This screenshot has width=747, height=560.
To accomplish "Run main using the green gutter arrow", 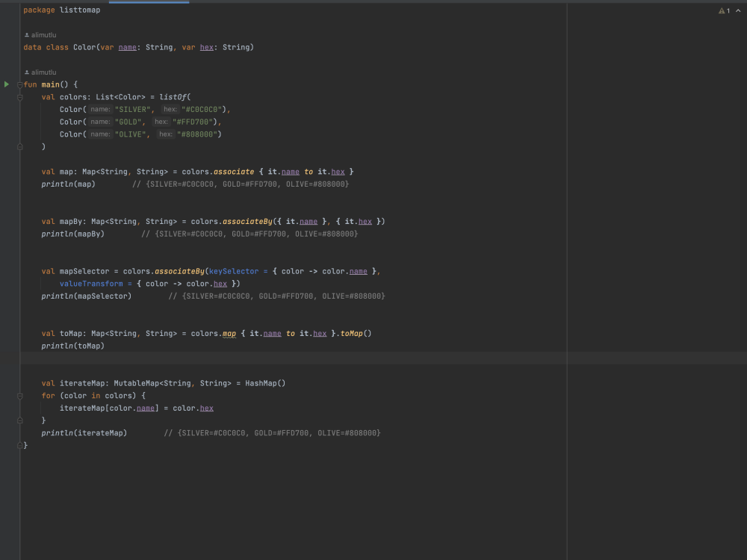I will pos(7,84).
